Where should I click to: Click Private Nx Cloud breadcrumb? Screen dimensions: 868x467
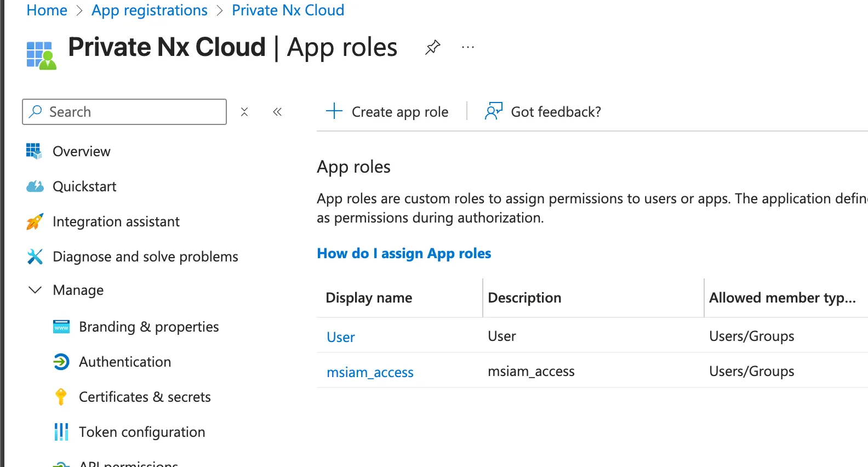click(x=288, y=10)
